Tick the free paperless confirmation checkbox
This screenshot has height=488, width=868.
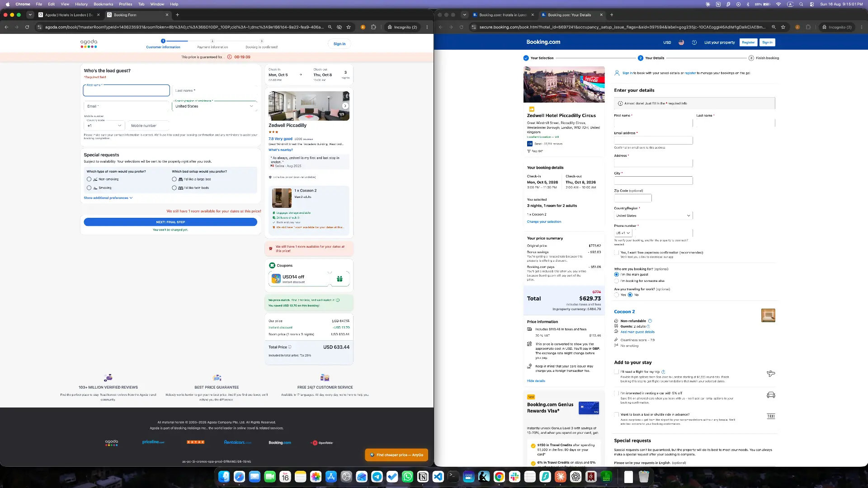point(617,253)
